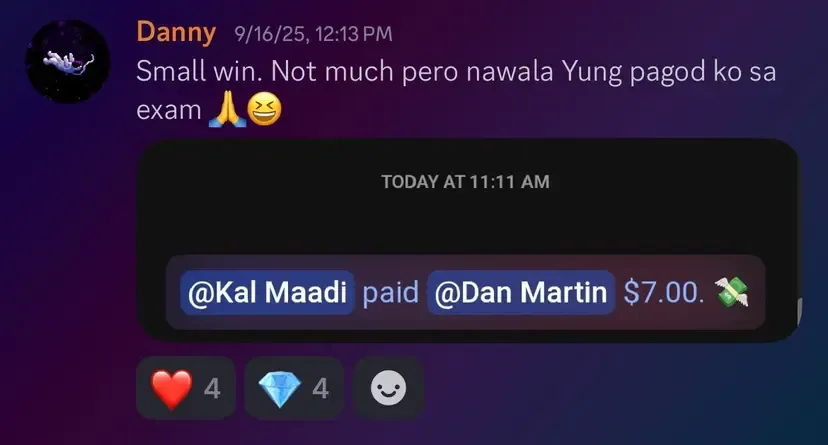Click the TODAY AT 11:11 AM label
828x445 pixels.
click(466, 182)
